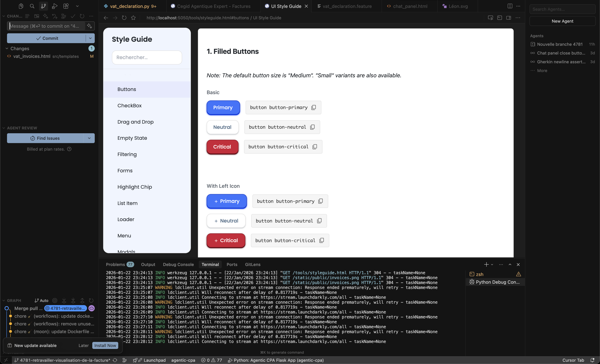Open the Commit button dropdown arrow
Screen dimensions: 600x364
(x=90, y=38)
